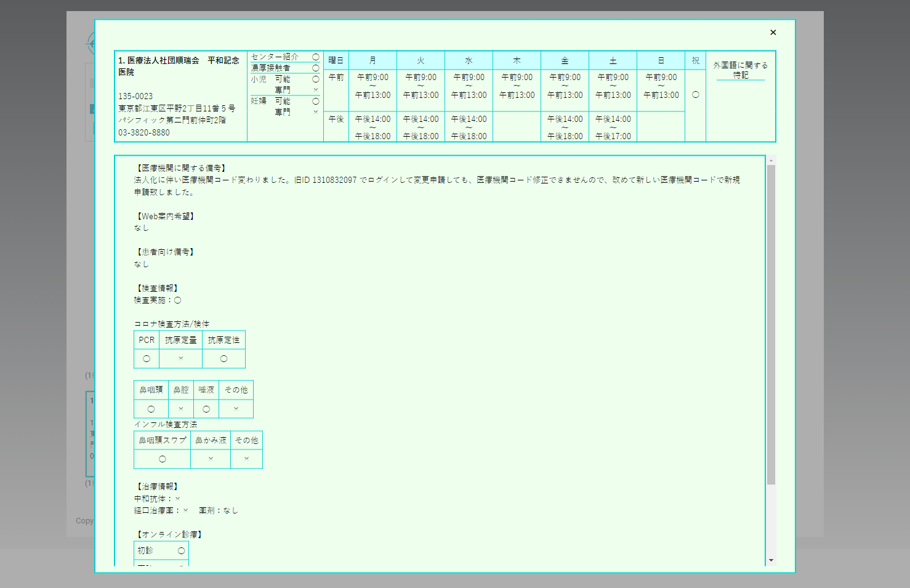
Task: Click the circle mark under 鼻咽頭
Action: coord(151,409)
